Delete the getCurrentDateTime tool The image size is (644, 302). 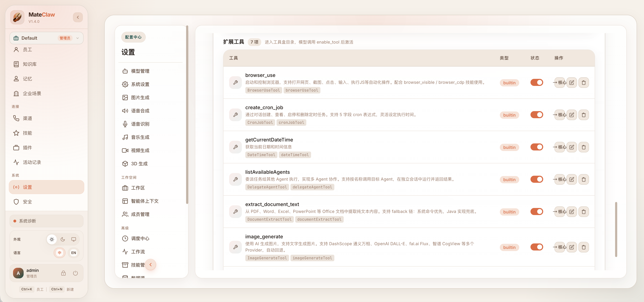[584, 147]
